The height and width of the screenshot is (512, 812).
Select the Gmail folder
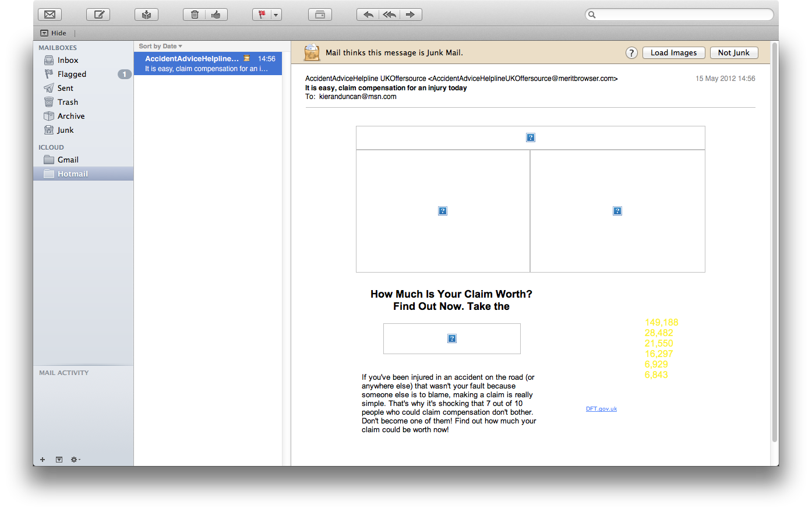[x=68, y=160]
